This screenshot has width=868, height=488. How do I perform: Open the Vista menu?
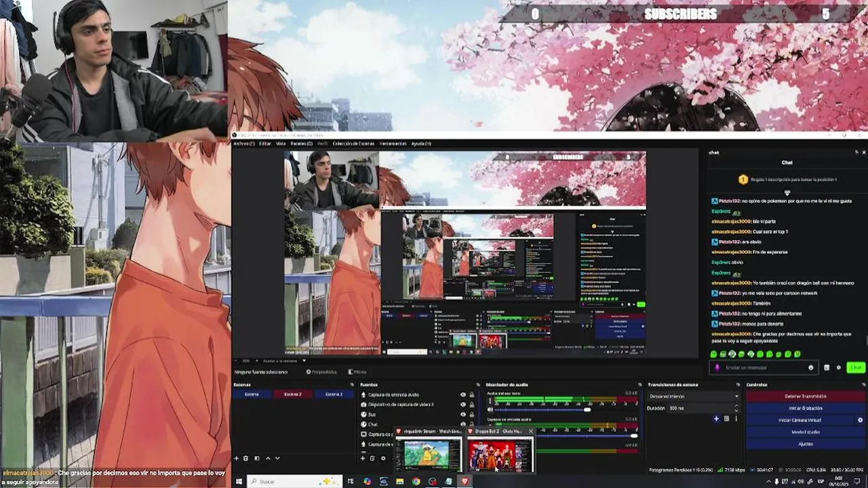[281, 144]
